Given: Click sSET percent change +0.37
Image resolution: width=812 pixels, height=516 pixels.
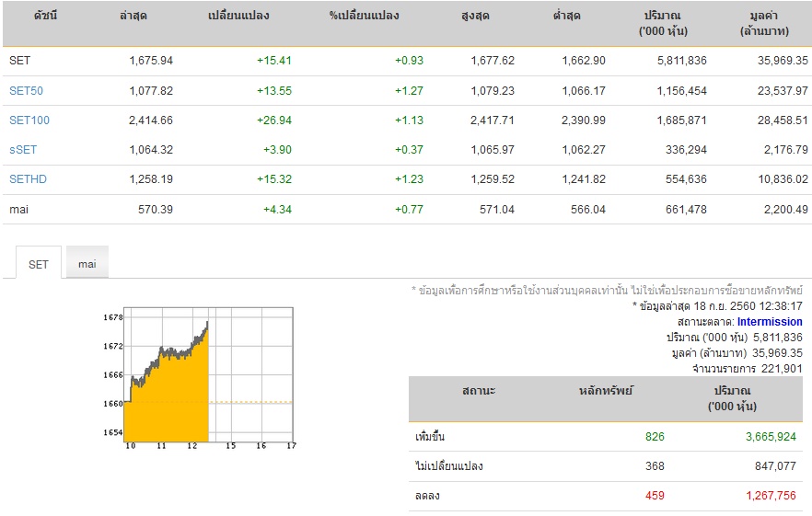Looking at the screenshot, I should (409, 150).
